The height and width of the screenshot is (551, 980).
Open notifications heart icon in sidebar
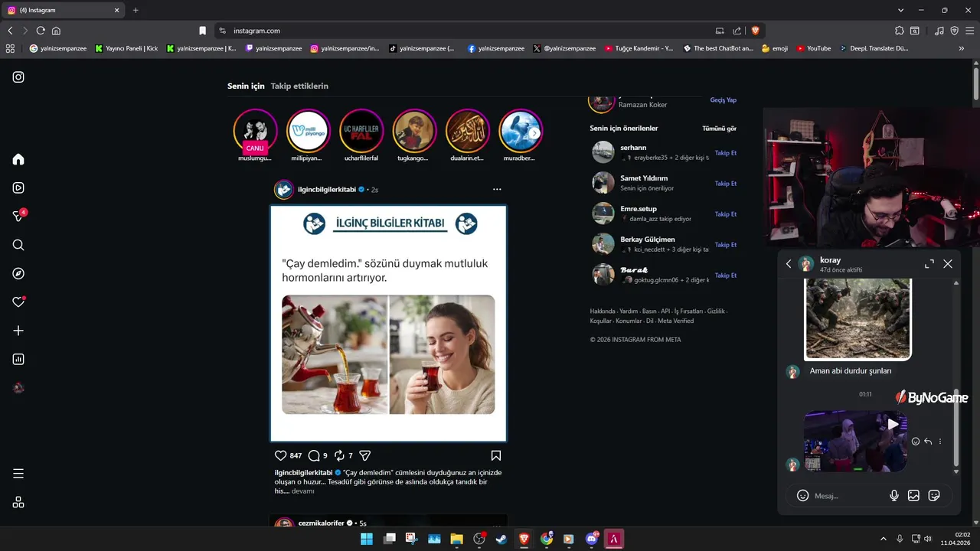(x=18, y=302)
